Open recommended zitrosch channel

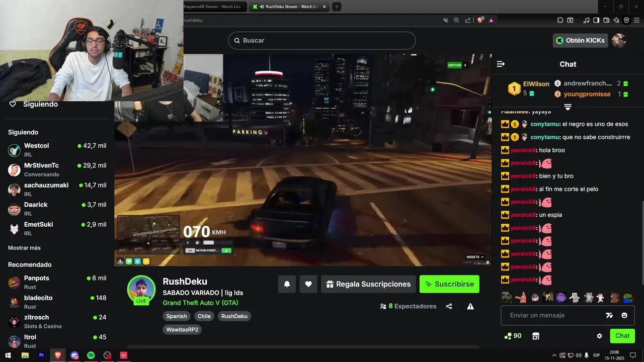pyautogui.click(x=57, y=321)
